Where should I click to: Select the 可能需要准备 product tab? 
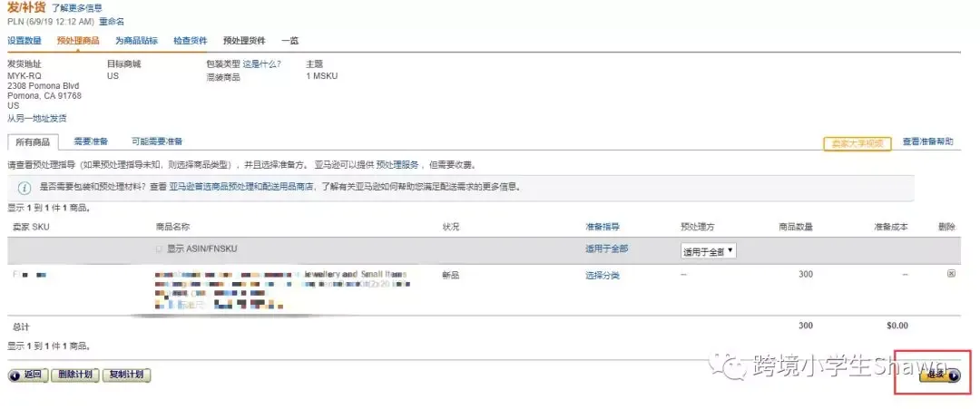[x=157, y=141]
